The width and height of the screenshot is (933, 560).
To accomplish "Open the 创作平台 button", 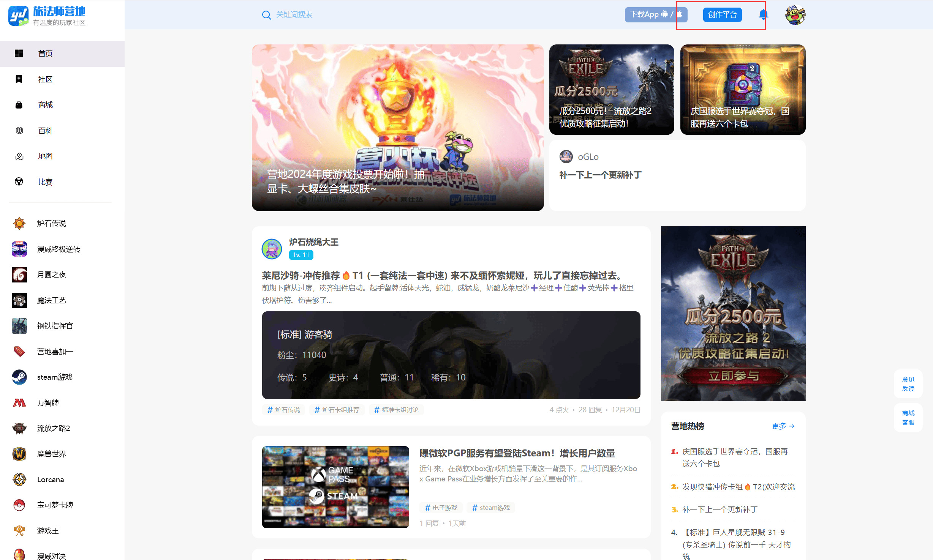I will (x=722, y=14).
